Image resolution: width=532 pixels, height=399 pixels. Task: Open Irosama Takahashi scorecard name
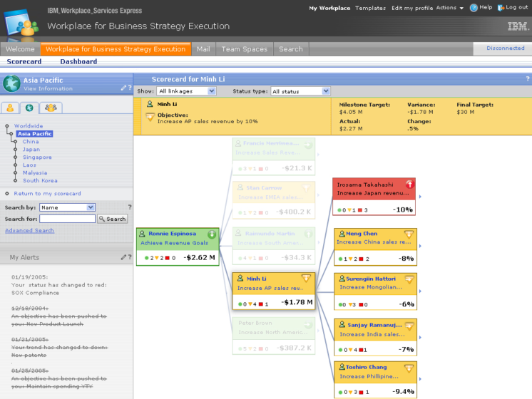click(x=365, y=185)
